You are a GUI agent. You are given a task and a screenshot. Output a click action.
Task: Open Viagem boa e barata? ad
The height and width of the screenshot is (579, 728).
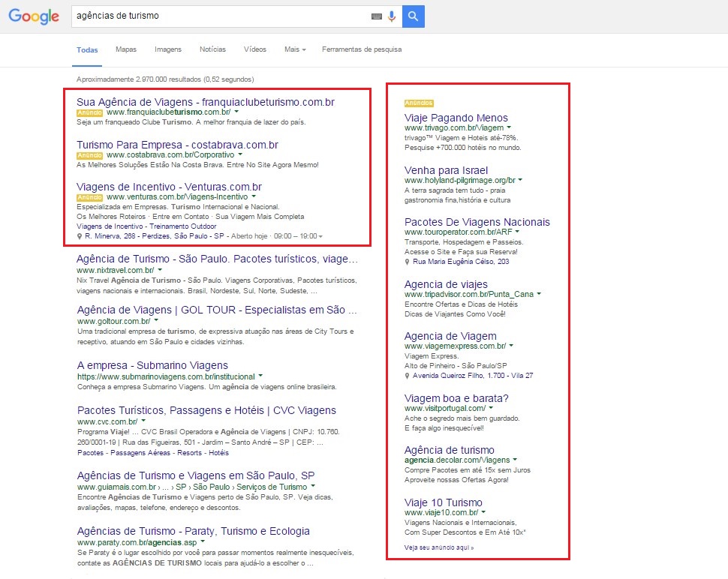pos(456,398)
